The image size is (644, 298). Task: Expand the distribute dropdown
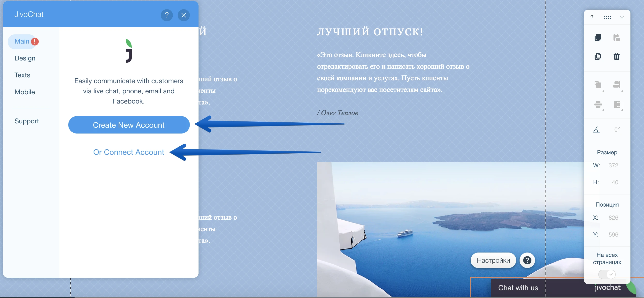pyautogui.click(x=598, y=104)
